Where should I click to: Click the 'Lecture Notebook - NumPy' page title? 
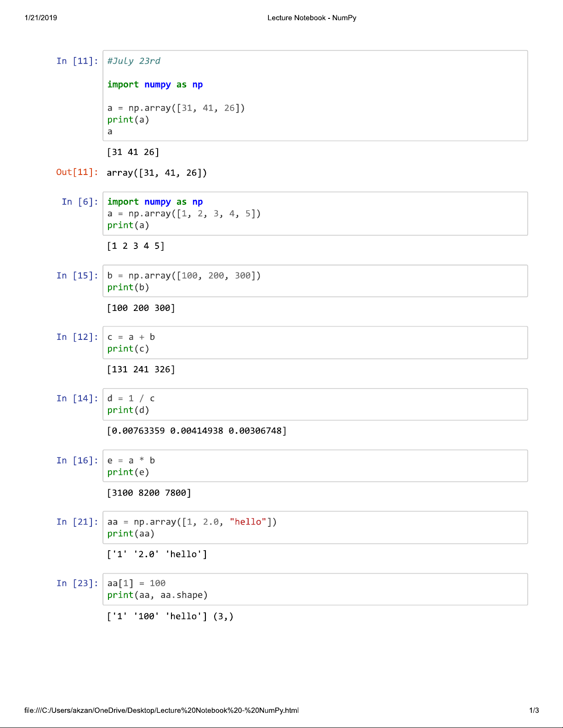[312, 18]
